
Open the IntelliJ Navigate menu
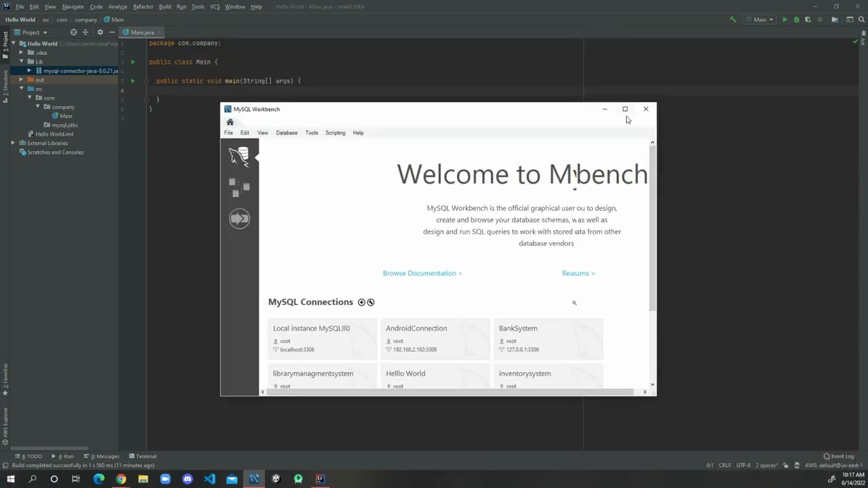pyautogui.click(x=73, y=7)
